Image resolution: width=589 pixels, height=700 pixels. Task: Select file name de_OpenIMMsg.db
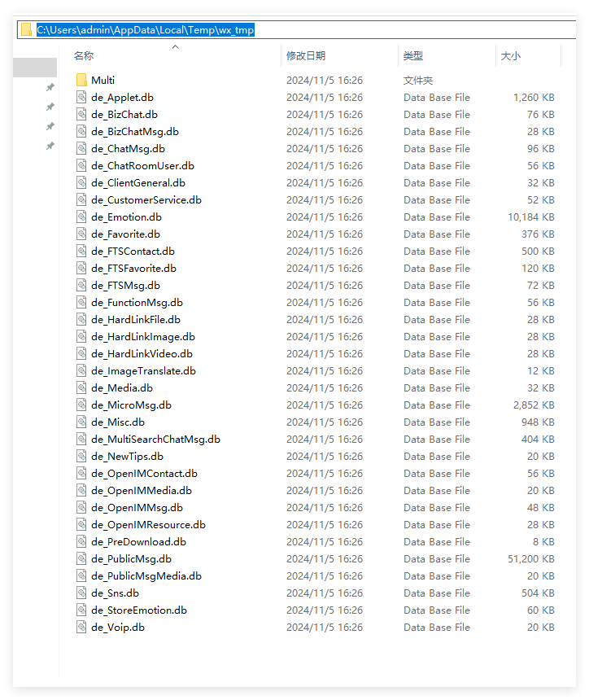[x=137, y=508]
